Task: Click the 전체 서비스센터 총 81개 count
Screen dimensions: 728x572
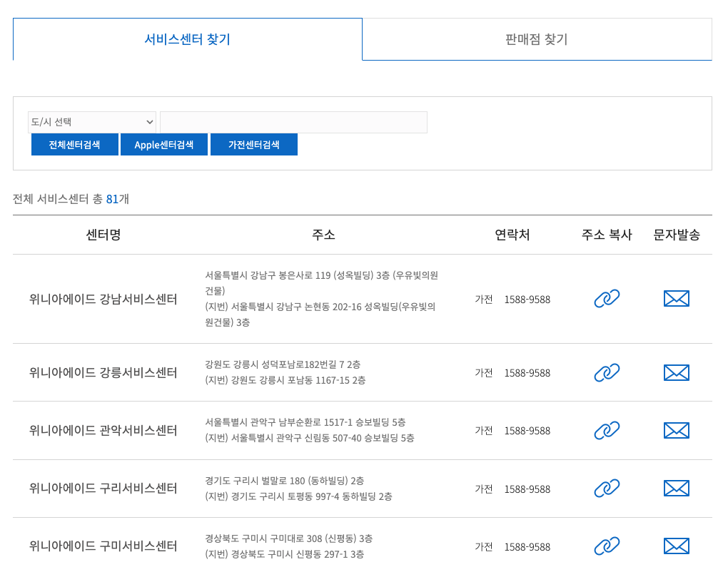Action: pyautogui.click(x=71, y=199)
